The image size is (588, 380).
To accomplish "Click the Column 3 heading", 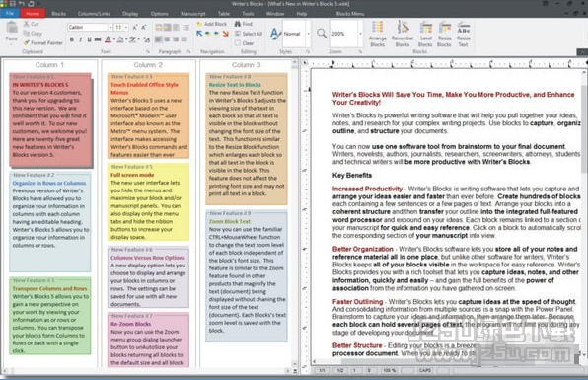I will pos(246,65).
